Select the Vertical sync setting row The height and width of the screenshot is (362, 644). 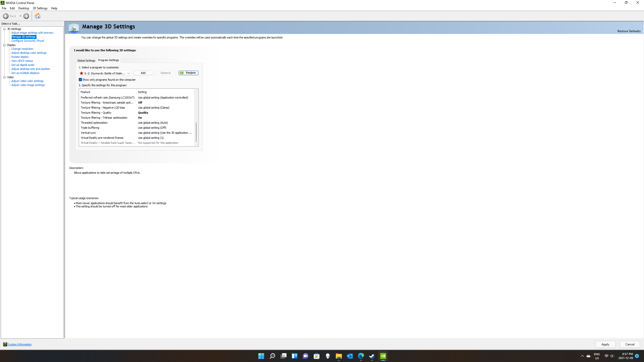point(137,133)
